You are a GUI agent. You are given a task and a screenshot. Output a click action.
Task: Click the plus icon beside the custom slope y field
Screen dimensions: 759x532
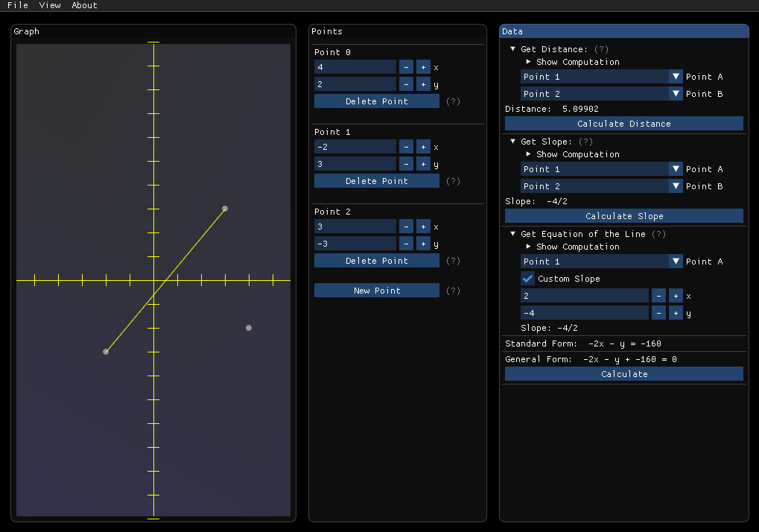676,313
